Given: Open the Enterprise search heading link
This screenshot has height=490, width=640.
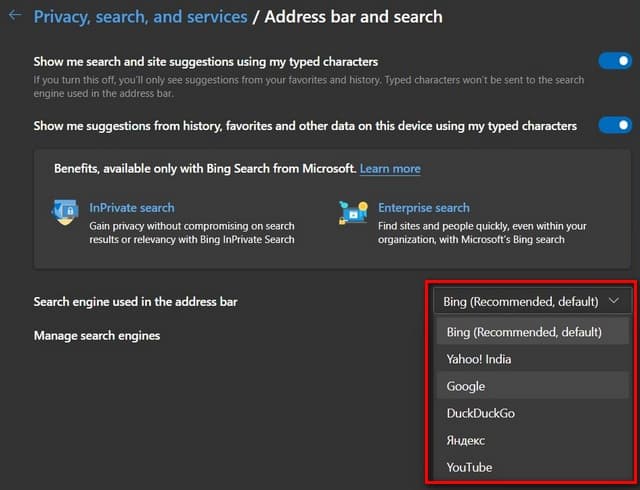Looking at the screenshot, I should [x=424, y=207].
